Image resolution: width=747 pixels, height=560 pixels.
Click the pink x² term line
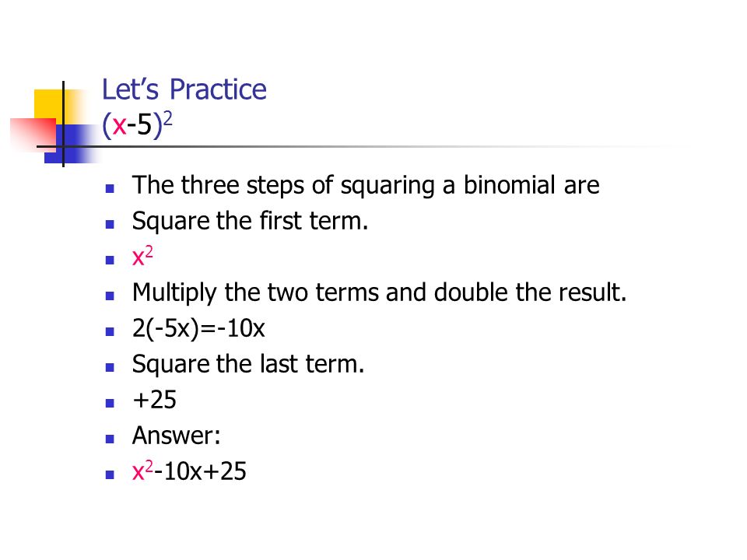click(x=142, y=256)
